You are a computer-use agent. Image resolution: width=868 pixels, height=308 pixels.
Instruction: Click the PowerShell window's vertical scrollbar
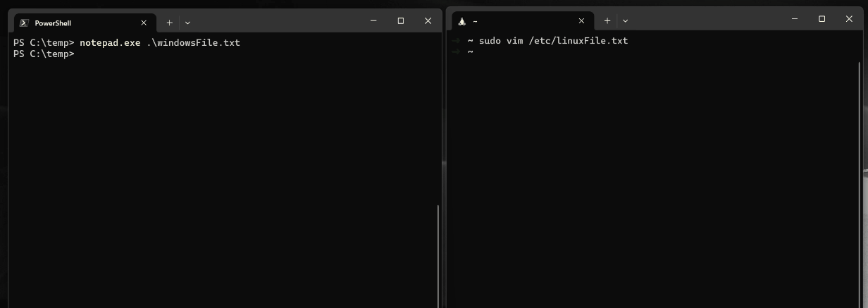438,254
